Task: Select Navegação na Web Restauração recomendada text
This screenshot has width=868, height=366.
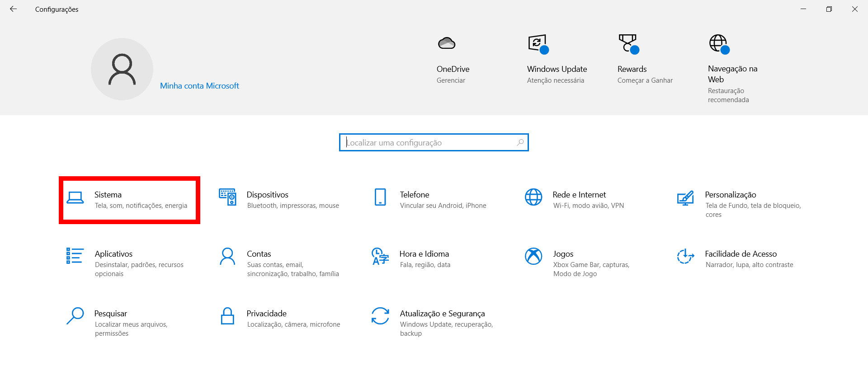Action: (x=728, y=95)
